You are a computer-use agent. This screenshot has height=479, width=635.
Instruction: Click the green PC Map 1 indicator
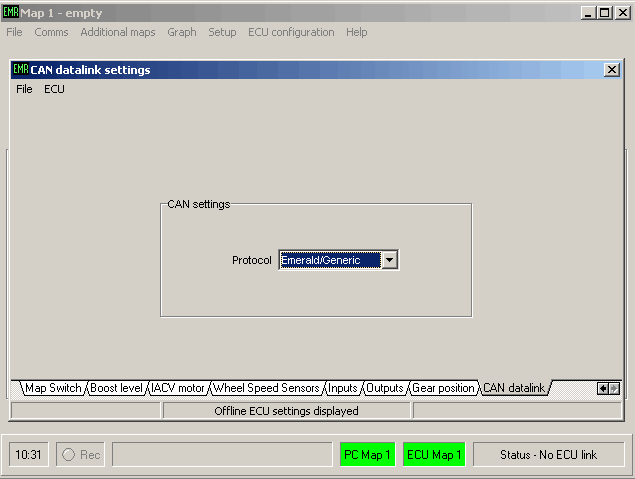coord(367,455)
